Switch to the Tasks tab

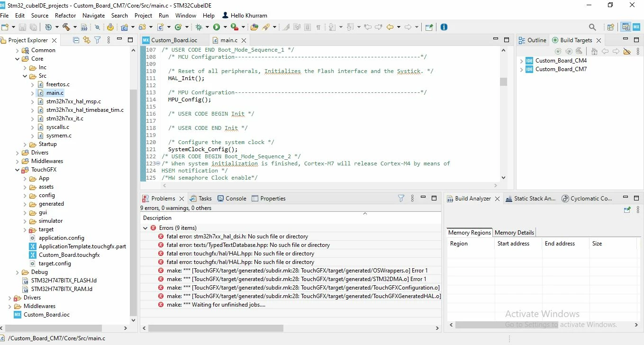pos(200,199)
